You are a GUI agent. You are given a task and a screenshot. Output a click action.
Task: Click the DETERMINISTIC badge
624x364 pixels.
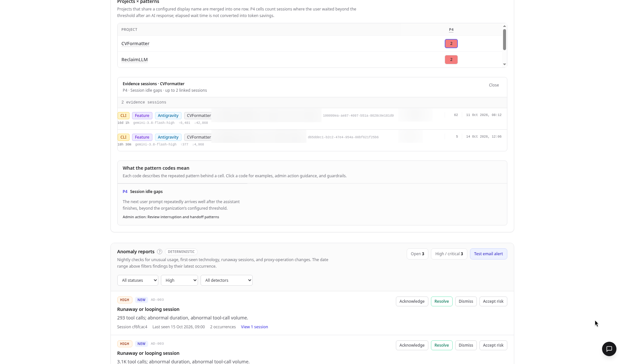click(181, 252)
